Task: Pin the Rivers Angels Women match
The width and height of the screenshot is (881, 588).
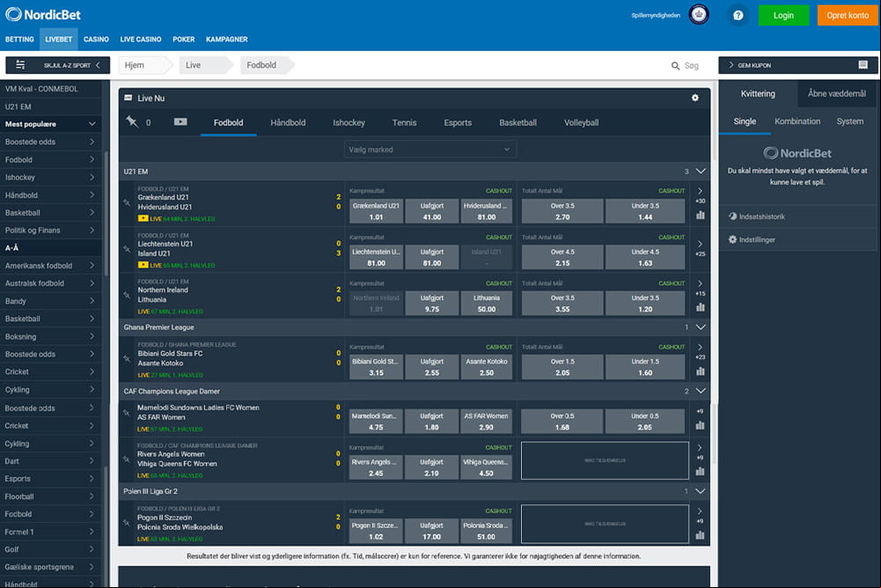Action: click(x=127, y=459)
